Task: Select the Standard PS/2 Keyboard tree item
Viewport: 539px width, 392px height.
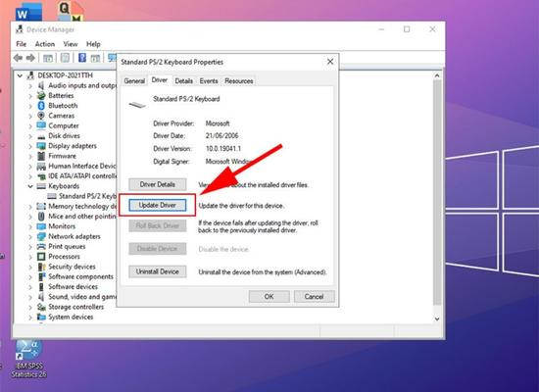Action: tap(82, 196)
